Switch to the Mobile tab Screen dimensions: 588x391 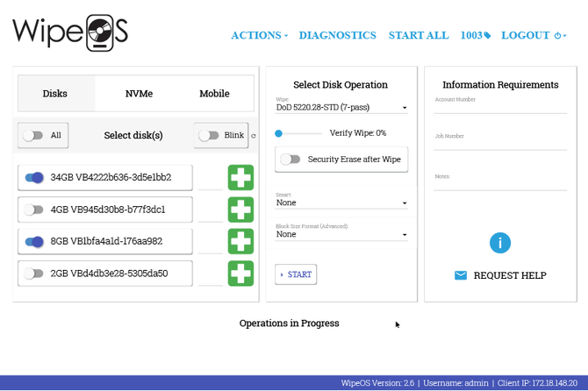pyautogui.click(x=214, y=94)
